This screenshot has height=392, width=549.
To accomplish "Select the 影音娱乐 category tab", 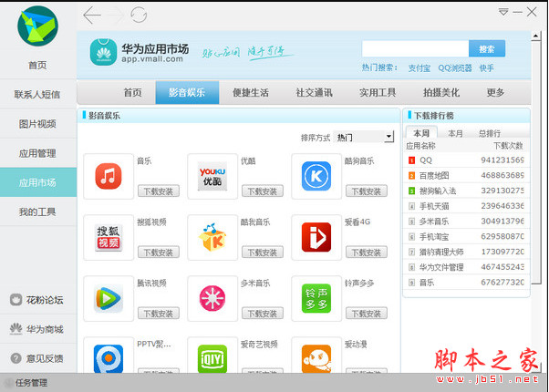I will tap(187, 92).
